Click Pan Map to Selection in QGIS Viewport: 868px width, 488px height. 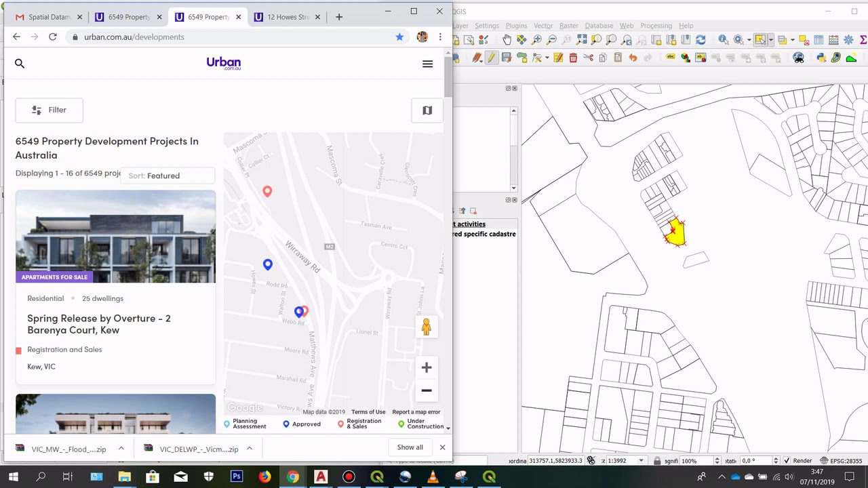pos(521,40)
